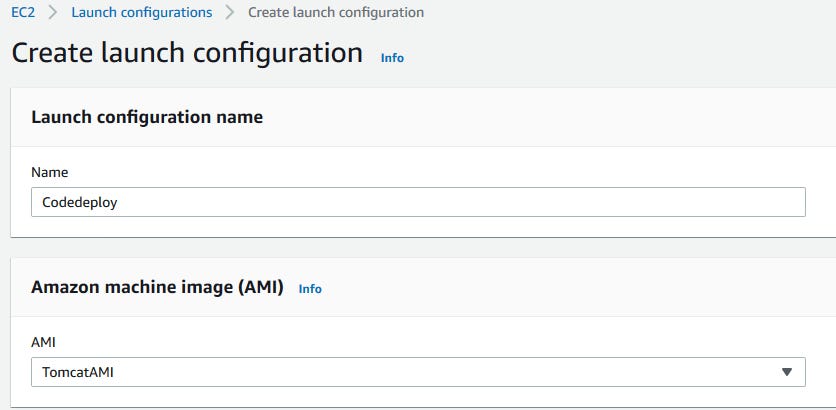Select the Launch configuration name section heading

click(147, 117)
